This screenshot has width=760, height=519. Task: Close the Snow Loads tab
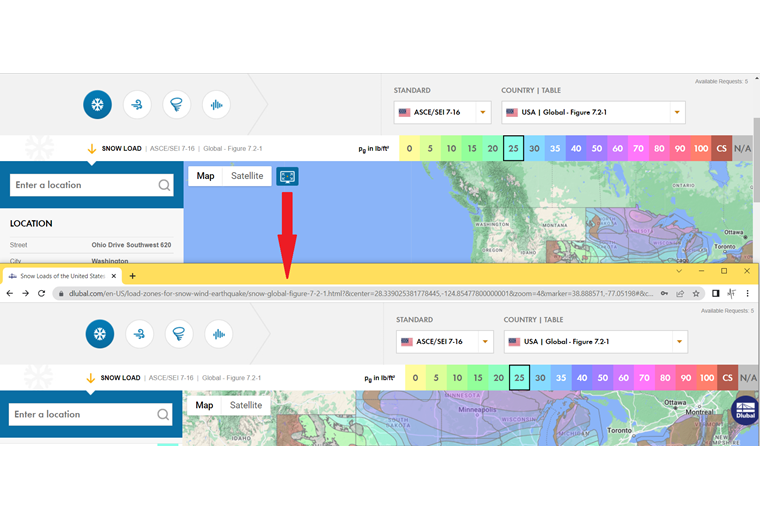point(114,276)
